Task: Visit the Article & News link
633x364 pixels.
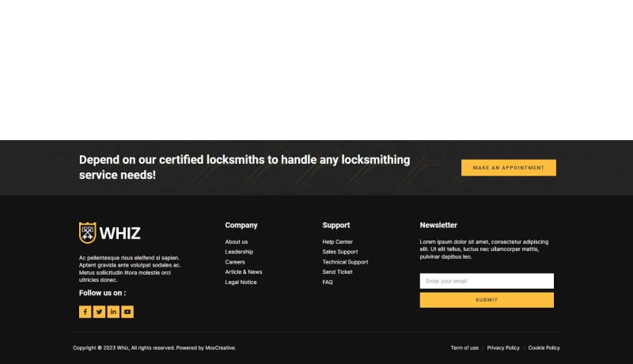Action: click(x=243, y=272)
